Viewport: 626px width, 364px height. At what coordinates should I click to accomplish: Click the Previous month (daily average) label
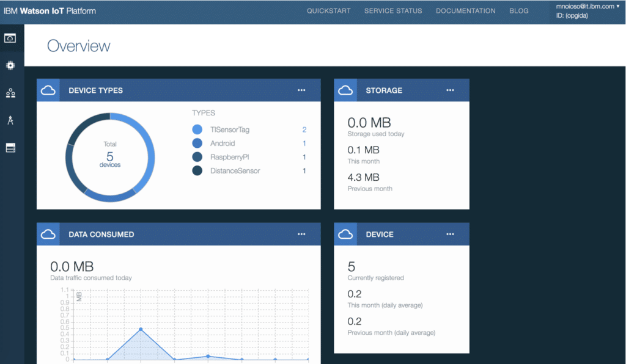[391, 333]
